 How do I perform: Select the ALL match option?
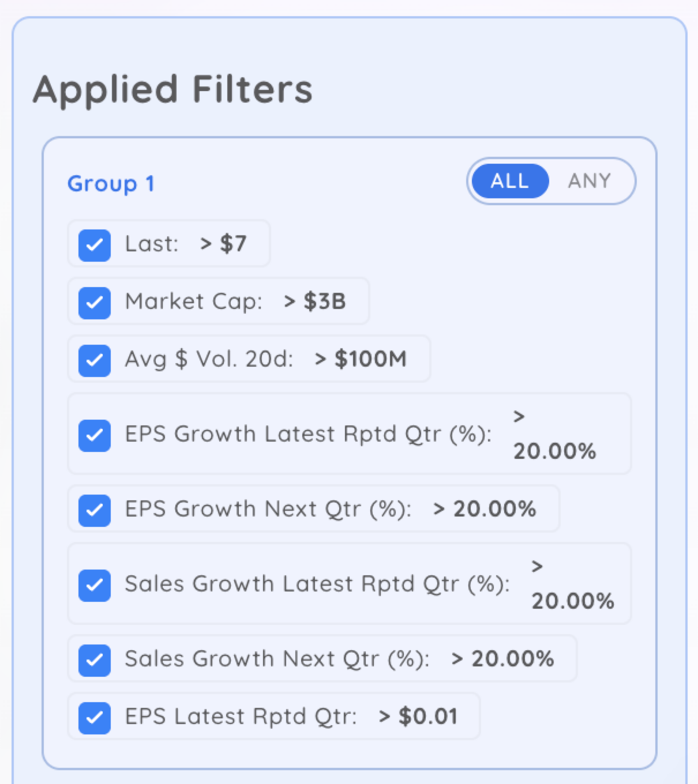[509, 181]
